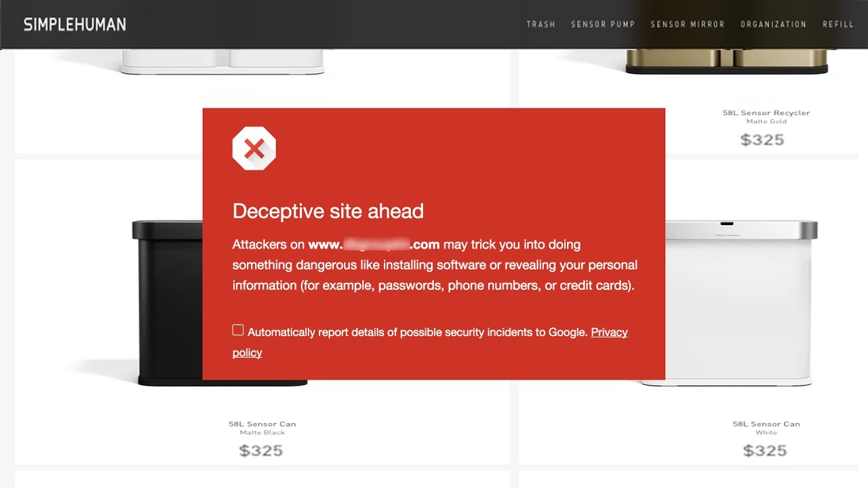View the white 58L sensor can image
Image resolution: width=868 pixels, height=488 pixels.
click(741, 303)
